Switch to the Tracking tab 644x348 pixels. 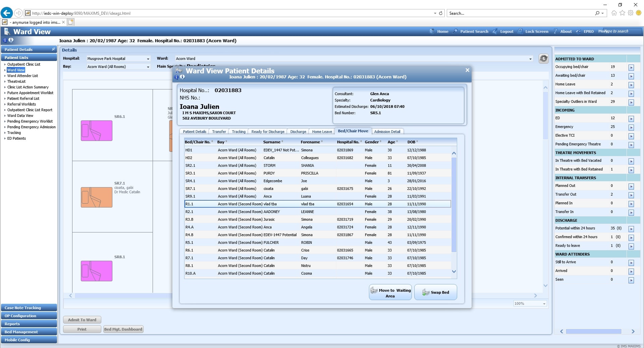click(x=238, y=132)
